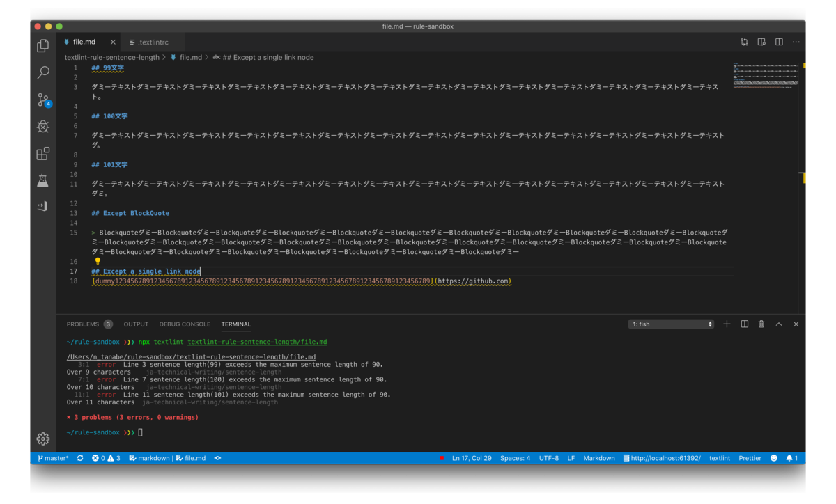Open the Explorer view in the activity bar
This screenshot has height=504, width=836.
tap(43, 46)
